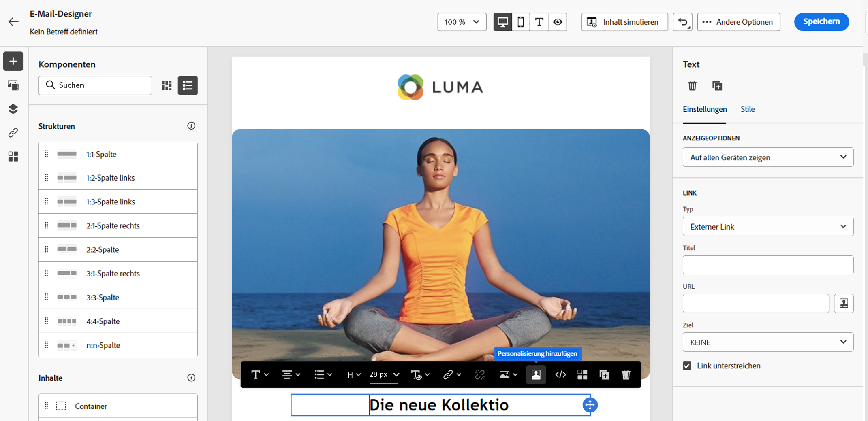This screenshot has height=421, width=868.
Task: Select 1:1-Spalte structure
Action: pos(118,154)
